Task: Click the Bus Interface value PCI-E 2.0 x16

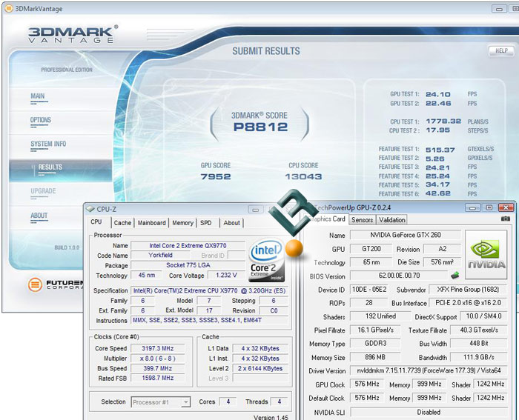Action: (468, 303)
